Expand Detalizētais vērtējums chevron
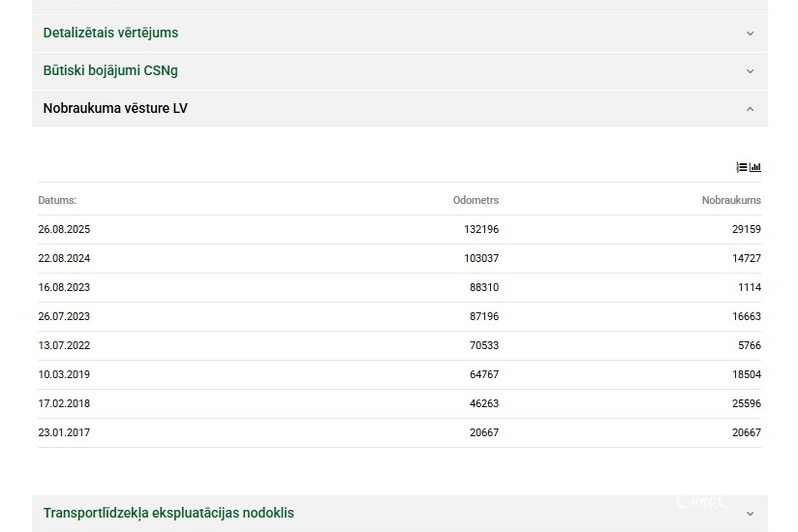 coord(750,34)
